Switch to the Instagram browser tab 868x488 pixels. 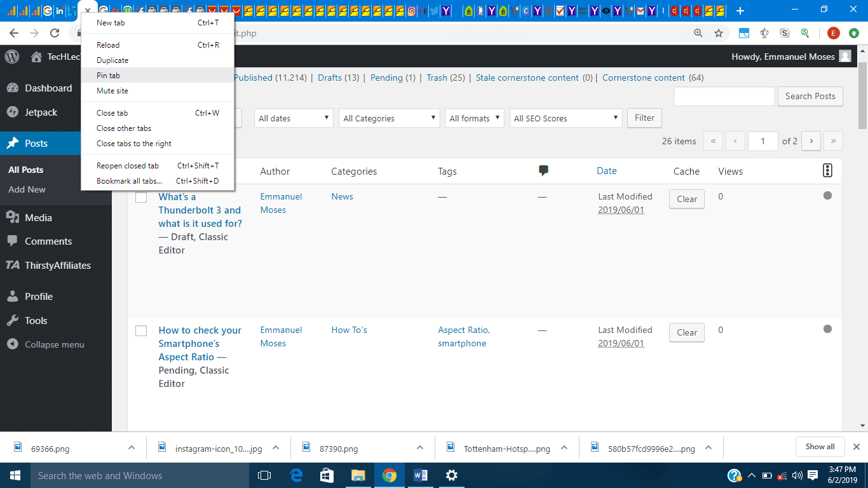pyautogui.click(x=412, y=11)
